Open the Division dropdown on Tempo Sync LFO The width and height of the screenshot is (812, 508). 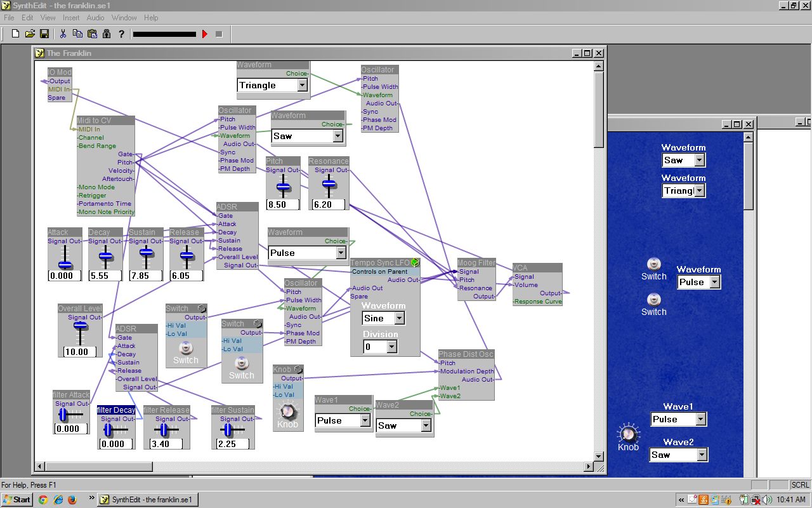392,347
